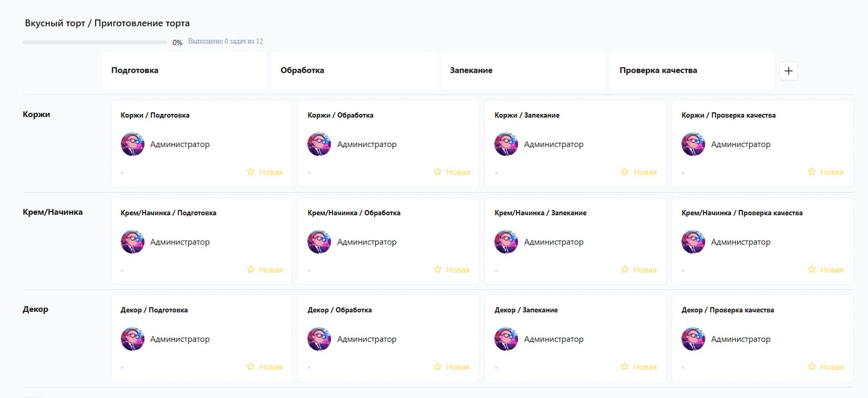Click the project progress bar
The width and height of the screenshot is (868, 398).
95,42
